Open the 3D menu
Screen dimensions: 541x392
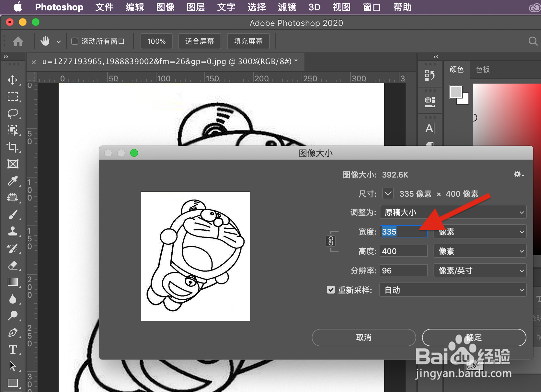314,7
